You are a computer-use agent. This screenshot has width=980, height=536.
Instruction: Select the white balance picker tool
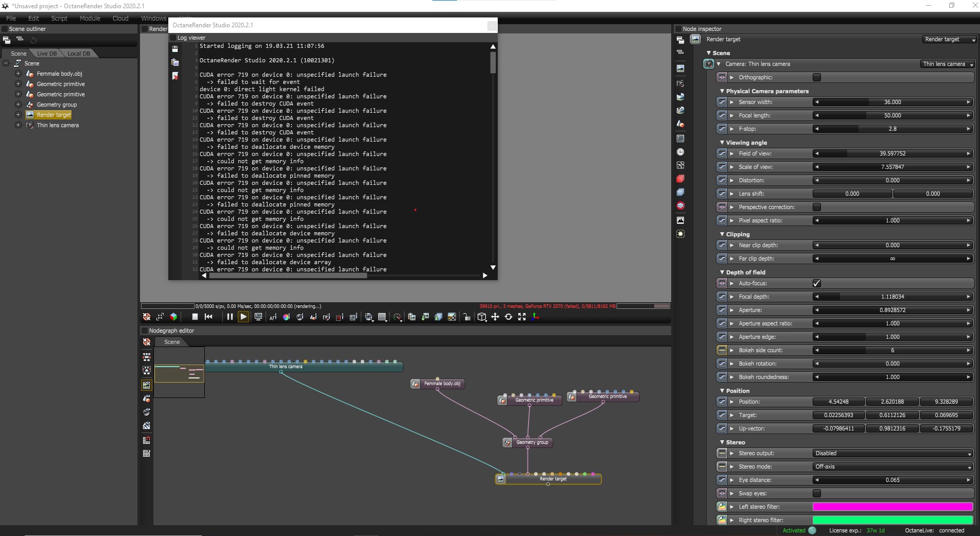286,317
